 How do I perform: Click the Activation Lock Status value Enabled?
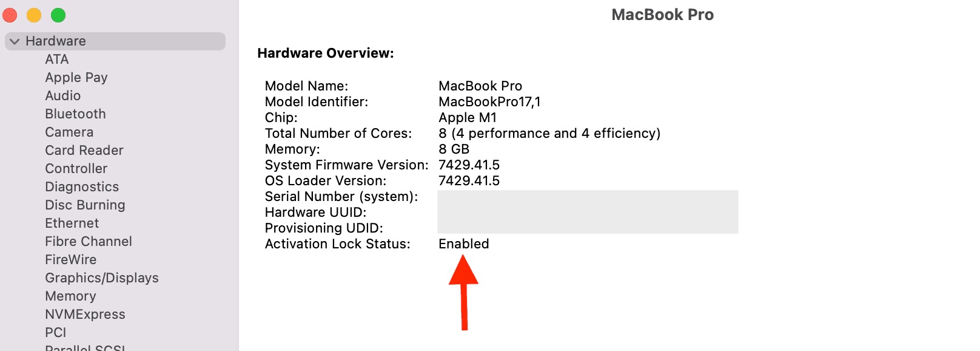pyautogui.click(x=464, y=244)
